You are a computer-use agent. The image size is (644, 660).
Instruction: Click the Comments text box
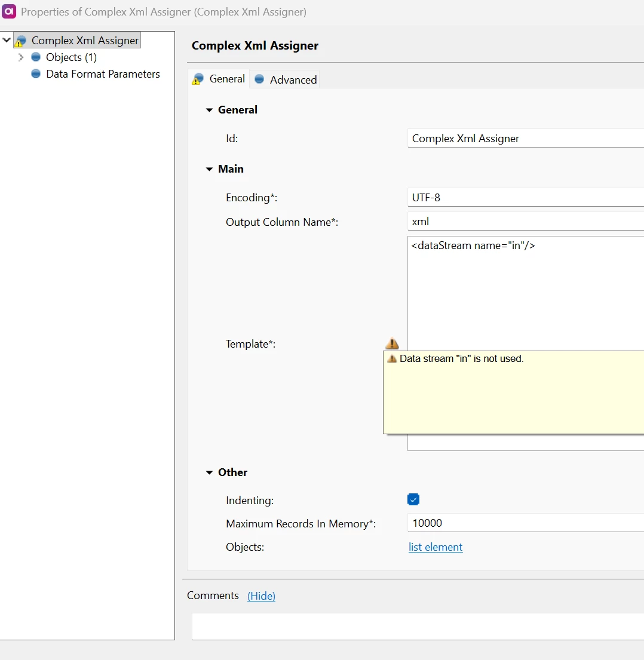(418, 627)
